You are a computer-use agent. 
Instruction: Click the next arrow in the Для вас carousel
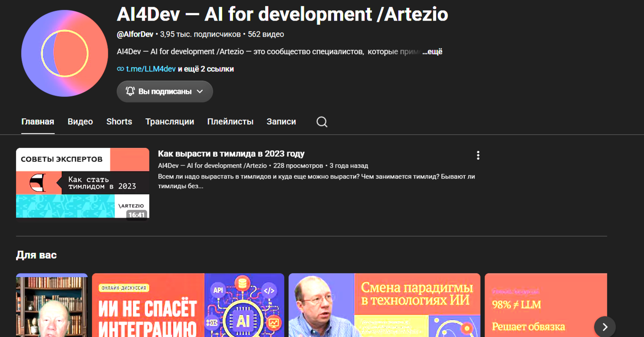[605, 327]
